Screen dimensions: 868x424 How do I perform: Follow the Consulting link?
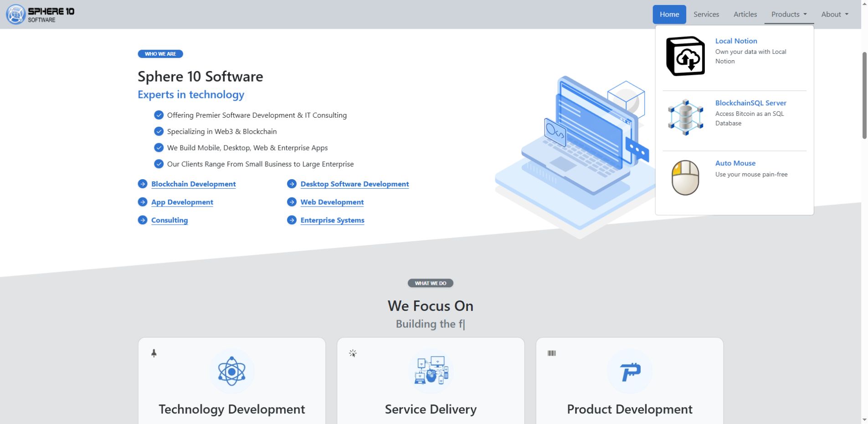(169, 220)
